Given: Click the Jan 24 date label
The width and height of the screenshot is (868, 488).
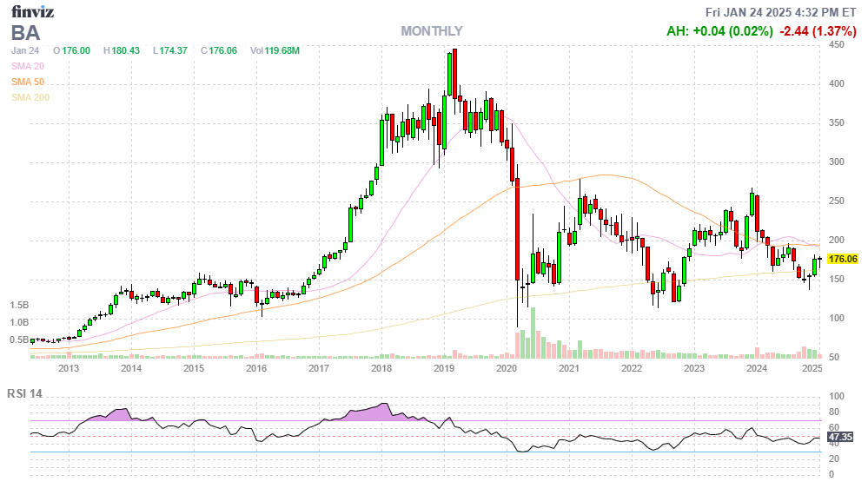Looking at the screenshot, I should [25, 51].
